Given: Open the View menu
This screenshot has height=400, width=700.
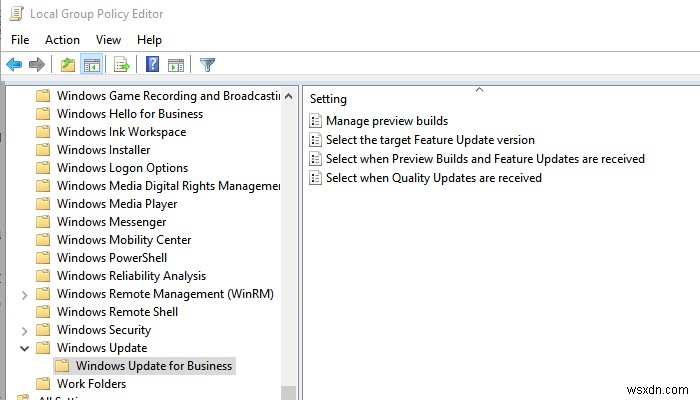Looking at the screenshot, I should (108, 40).
